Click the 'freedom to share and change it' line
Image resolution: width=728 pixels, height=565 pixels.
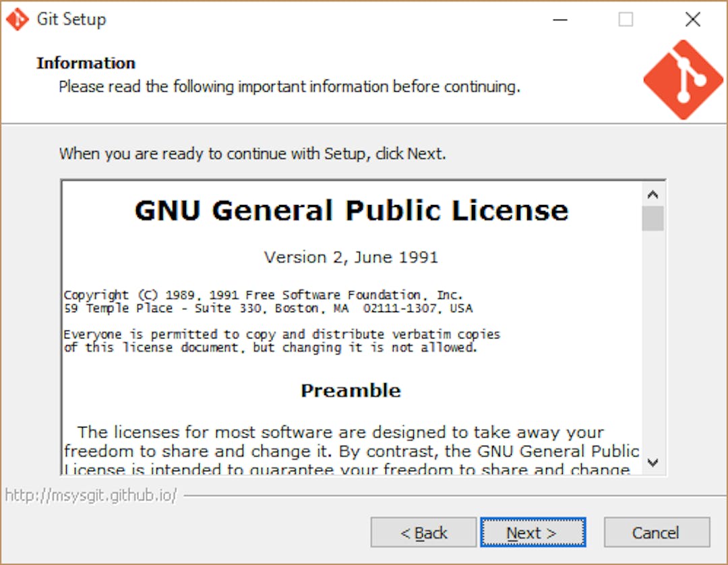pyautogui.click(x=351, y=451)
